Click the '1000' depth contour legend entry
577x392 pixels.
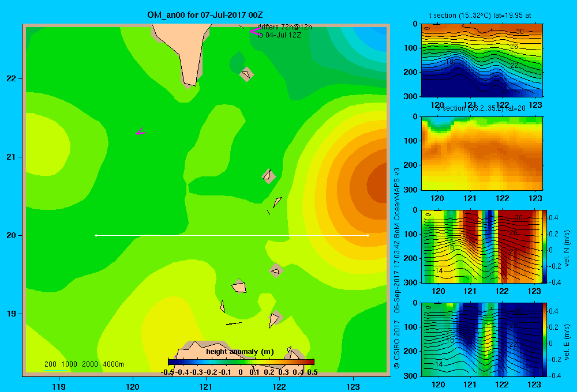click(x=69, y=364)
